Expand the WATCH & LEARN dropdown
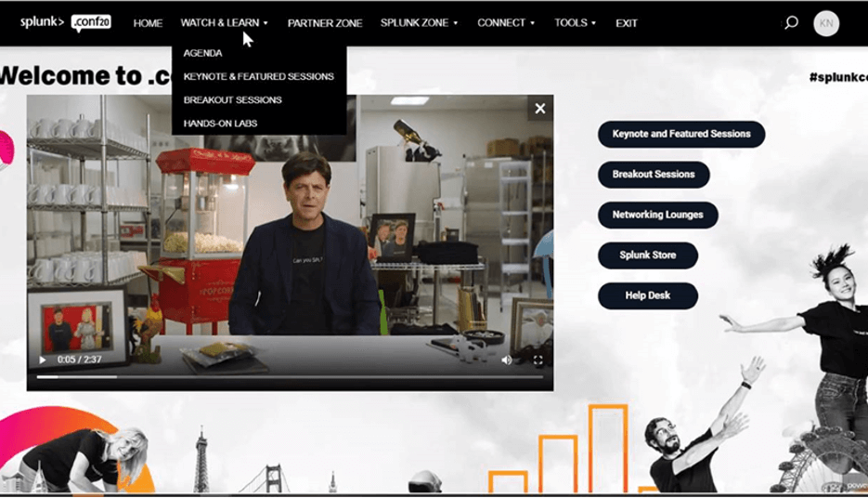Image resolution: width=868 pixels, height=498 pixels. coord(225,22)
